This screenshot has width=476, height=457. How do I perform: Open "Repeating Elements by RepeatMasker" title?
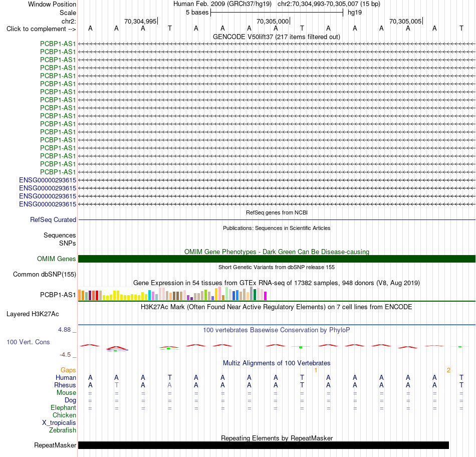click(277, 438)
